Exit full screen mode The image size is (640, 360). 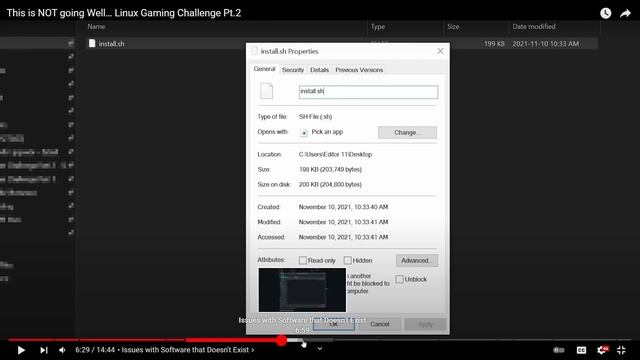[x=621, y=350]
